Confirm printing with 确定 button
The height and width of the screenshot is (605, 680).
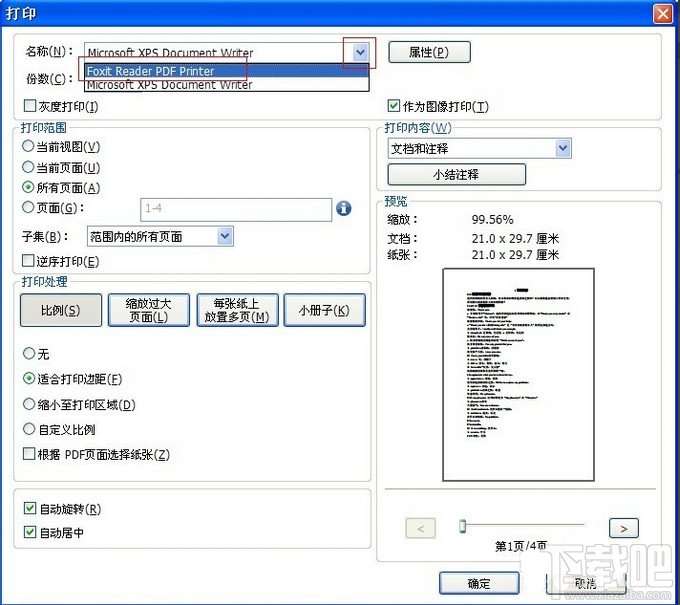point(479,583)
